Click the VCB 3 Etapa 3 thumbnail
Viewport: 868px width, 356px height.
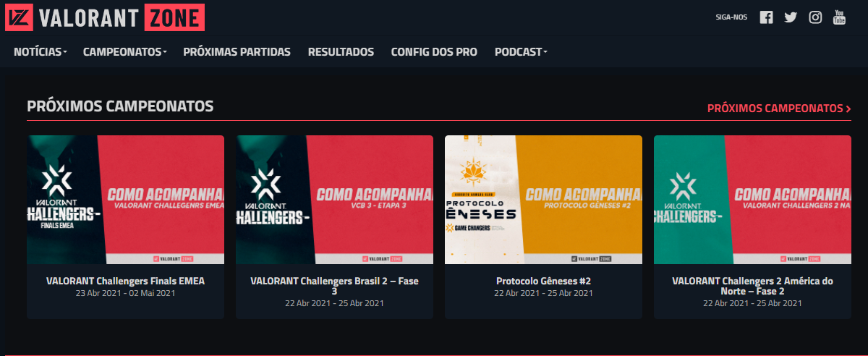(334, 200)
